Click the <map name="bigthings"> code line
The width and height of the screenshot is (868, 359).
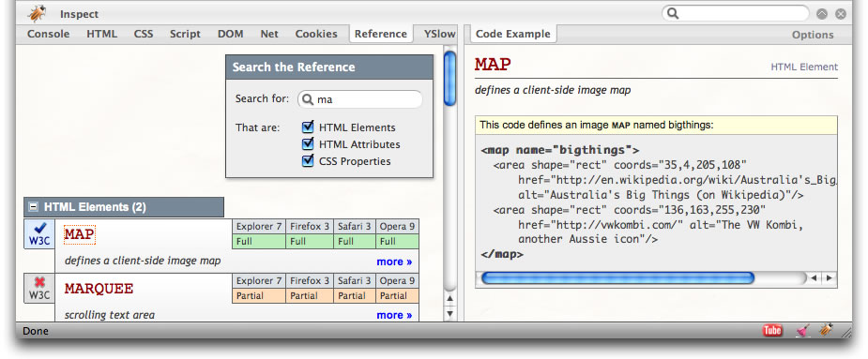click(560, 150)
